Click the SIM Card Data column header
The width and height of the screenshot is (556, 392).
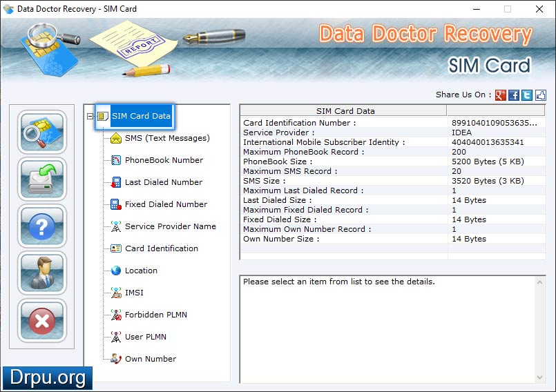[x=343, y=111]
